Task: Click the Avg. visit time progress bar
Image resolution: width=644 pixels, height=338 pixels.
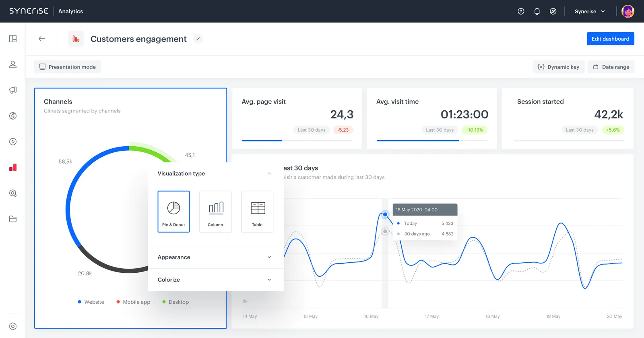Action: point(431,141)
